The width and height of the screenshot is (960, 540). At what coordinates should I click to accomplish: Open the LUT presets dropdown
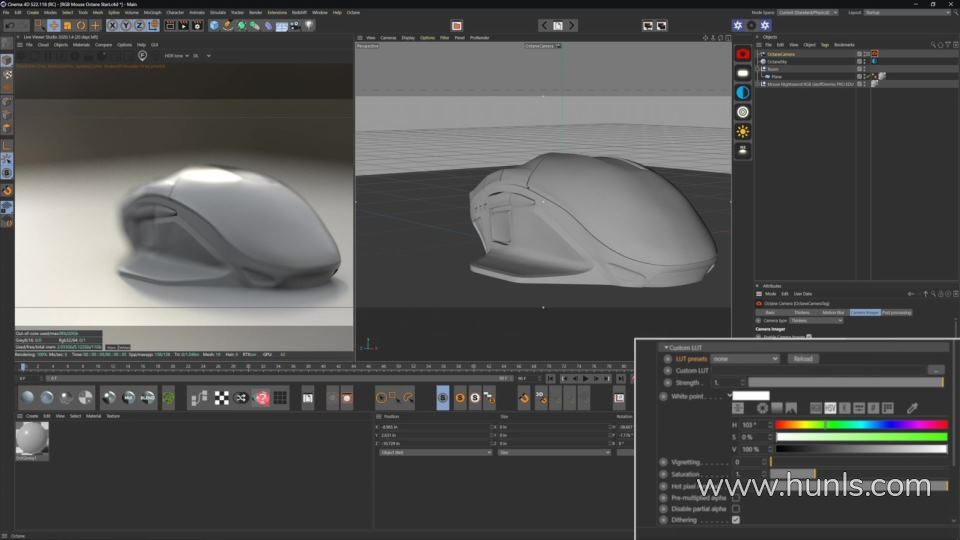point(744,358)
